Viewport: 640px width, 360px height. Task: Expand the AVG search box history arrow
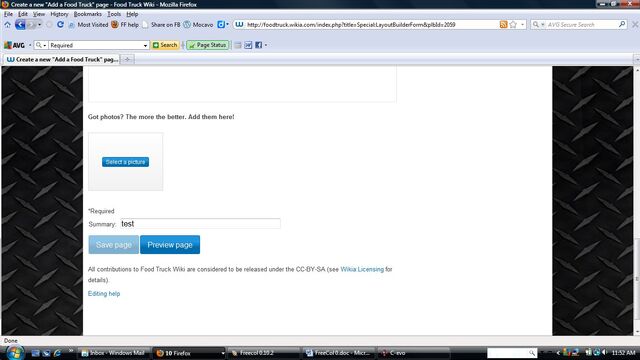point(145,45)
